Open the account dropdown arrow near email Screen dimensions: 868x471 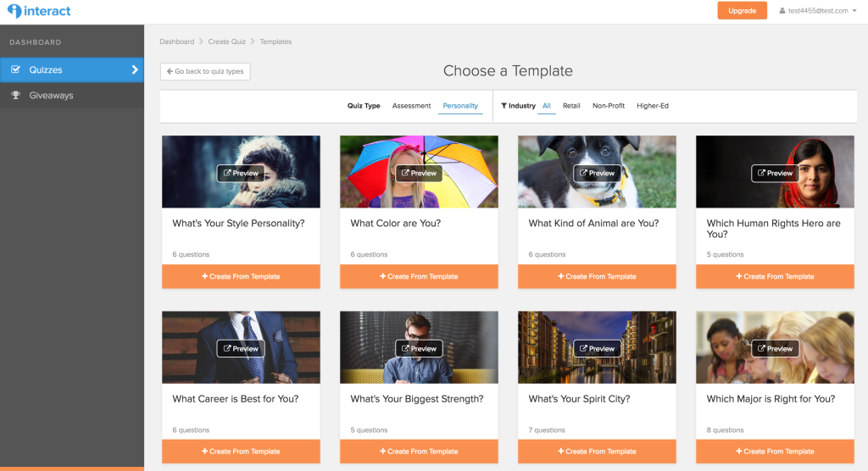(854, 11)
